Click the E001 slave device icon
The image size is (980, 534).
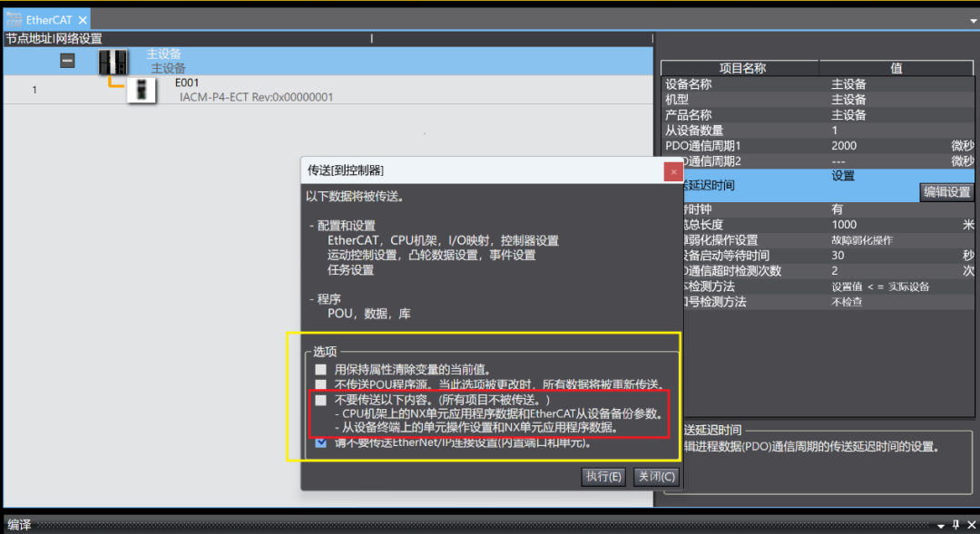click(142, 90)
